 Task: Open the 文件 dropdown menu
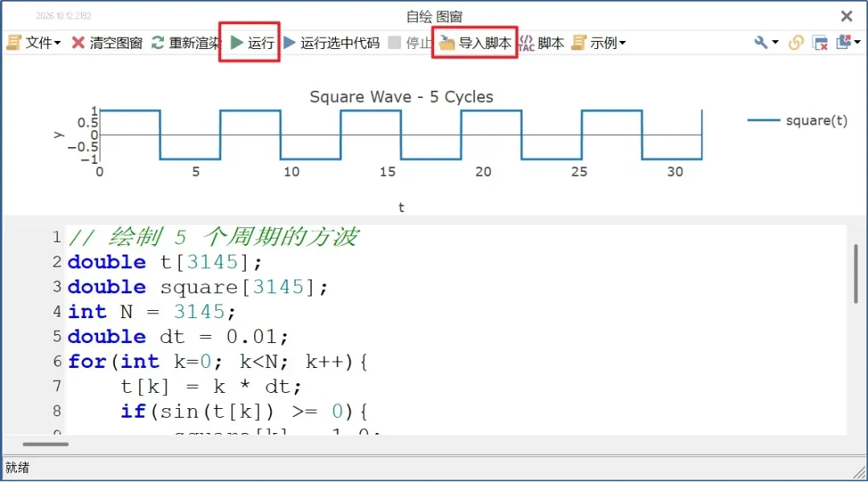tap(33, 43)
